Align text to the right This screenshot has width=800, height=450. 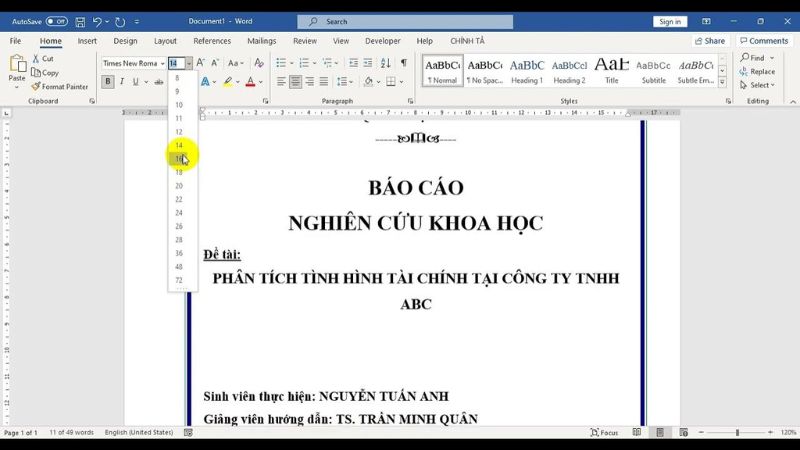(310, 82)
